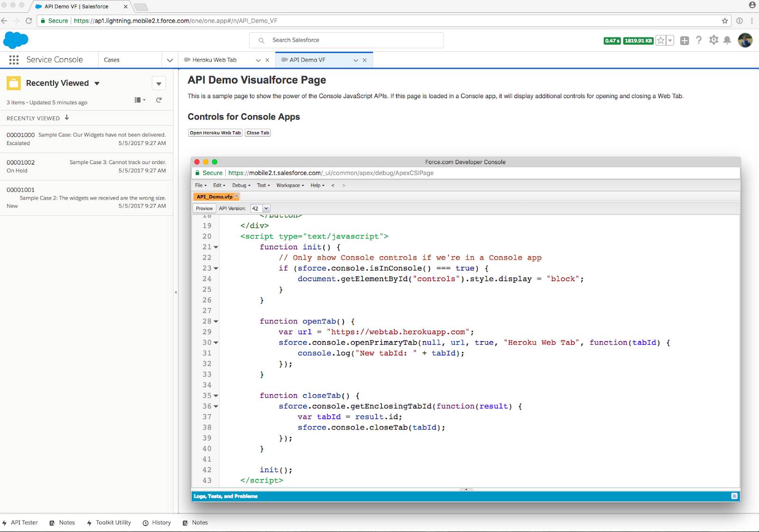Open the History utility
Viewport: 759px width, 532px height.
[157, 523]
